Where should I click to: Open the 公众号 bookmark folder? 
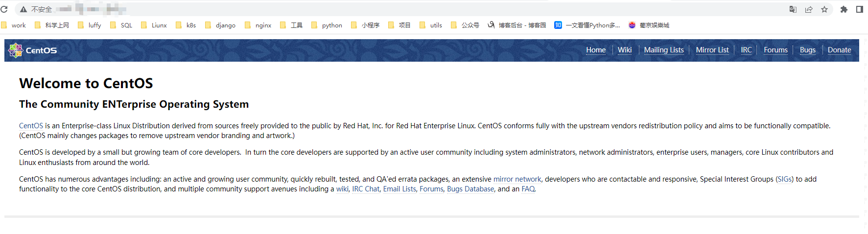tap(465, 25)
